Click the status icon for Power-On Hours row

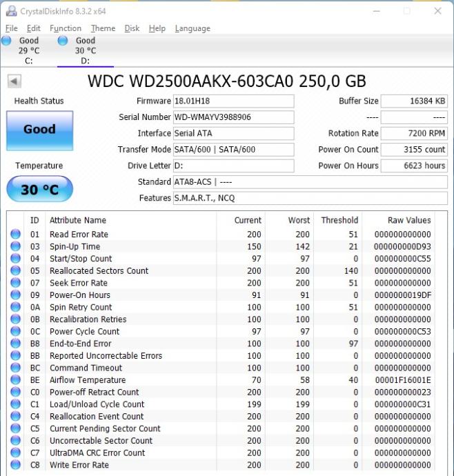tap(15, 295)
